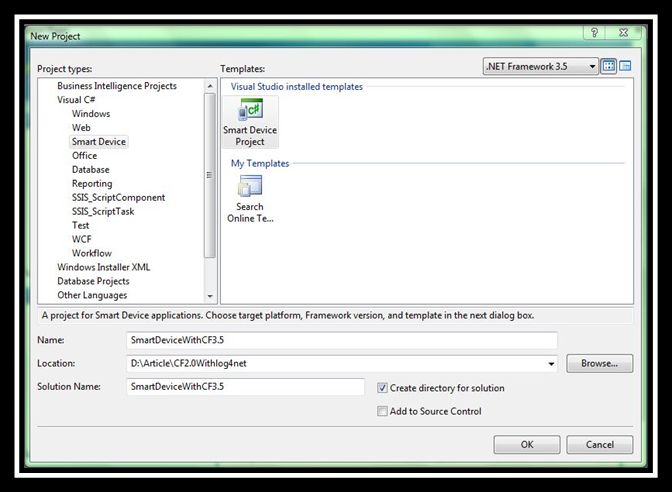Select WCF project type
The height and width of the screenshot is (492, 672).
pyautogui.click(x=81, y=239)
